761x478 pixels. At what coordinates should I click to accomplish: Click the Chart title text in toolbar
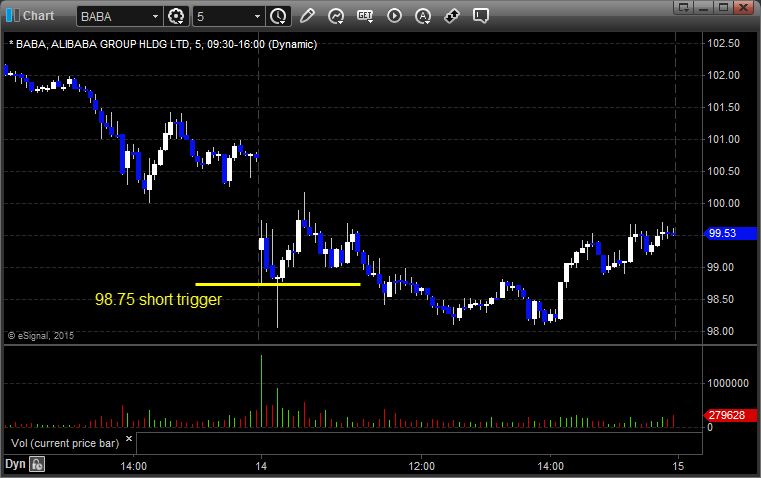[38, 16]
